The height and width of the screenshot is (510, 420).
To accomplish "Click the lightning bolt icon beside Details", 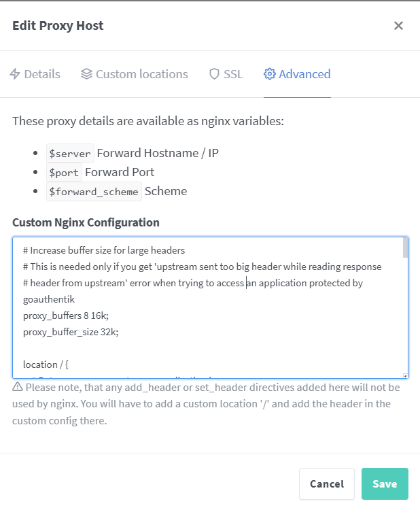I will [x=15, y=74].
